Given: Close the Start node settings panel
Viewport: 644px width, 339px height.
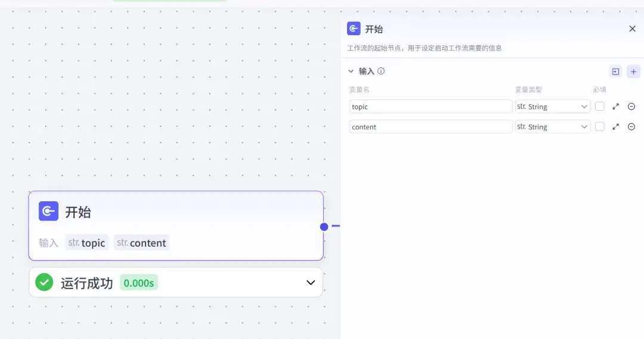Looking at the screenshot, I should (632, 29).
